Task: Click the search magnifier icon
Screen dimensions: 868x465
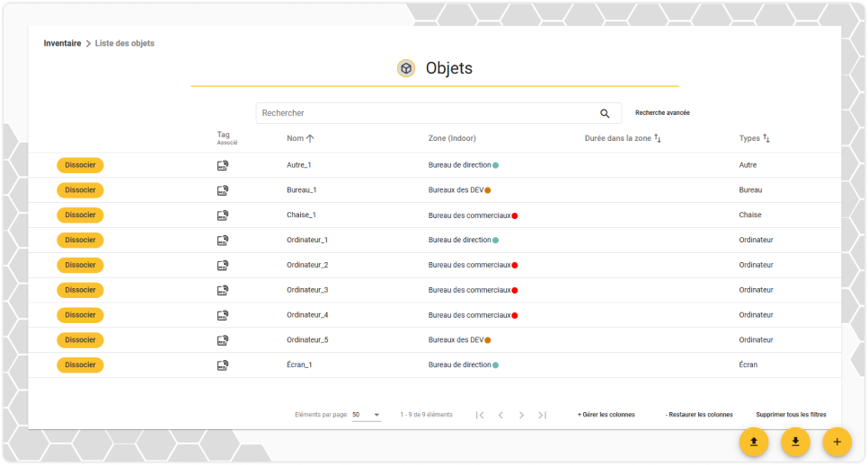Action: [x=605, y=113]
